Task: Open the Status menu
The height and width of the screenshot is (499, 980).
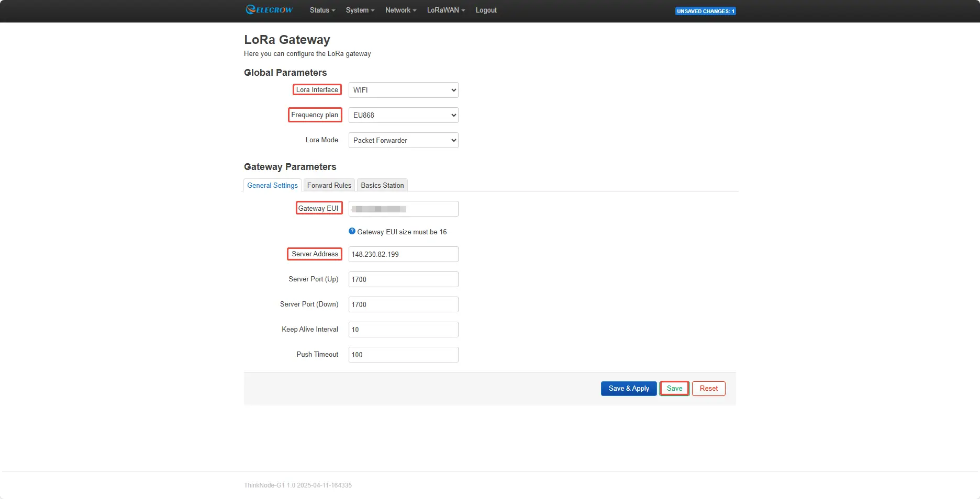Action: [x=322, y=10]
